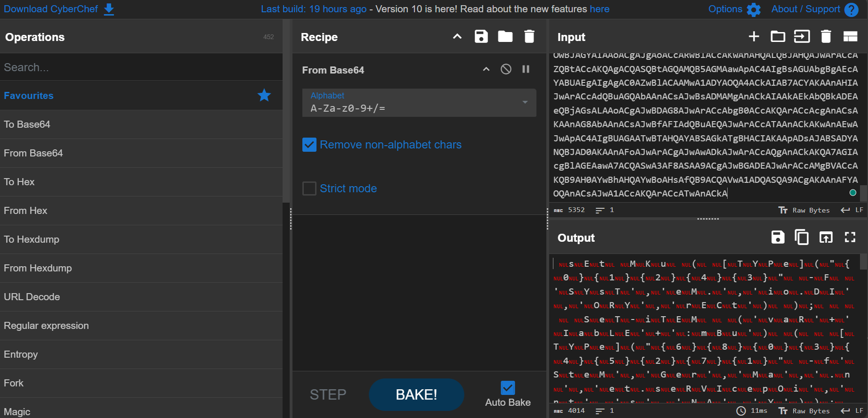Add a new input tab

click(754, 36)
